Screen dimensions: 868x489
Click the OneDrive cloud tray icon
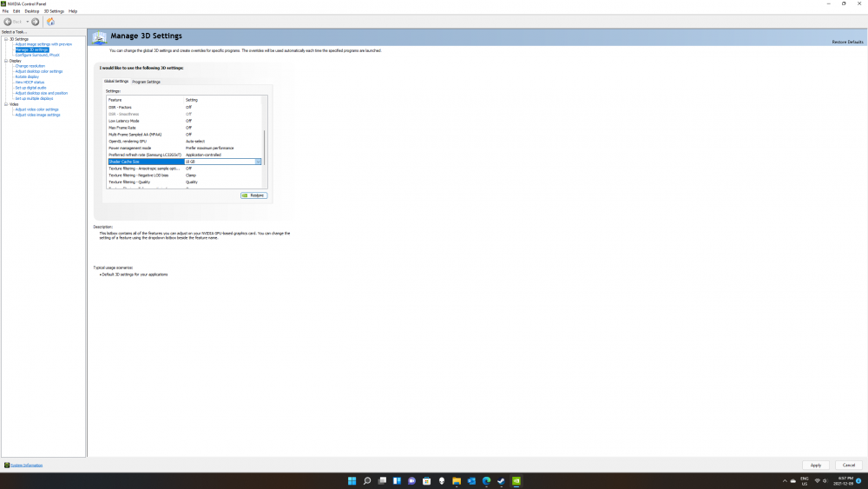[793, 480]
